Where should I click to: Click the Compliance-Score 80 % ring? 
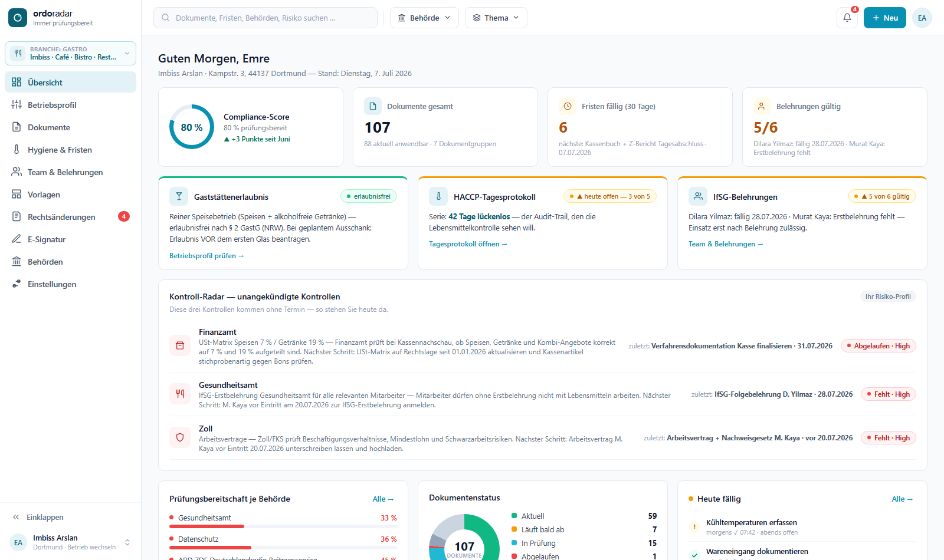(192, 127)
